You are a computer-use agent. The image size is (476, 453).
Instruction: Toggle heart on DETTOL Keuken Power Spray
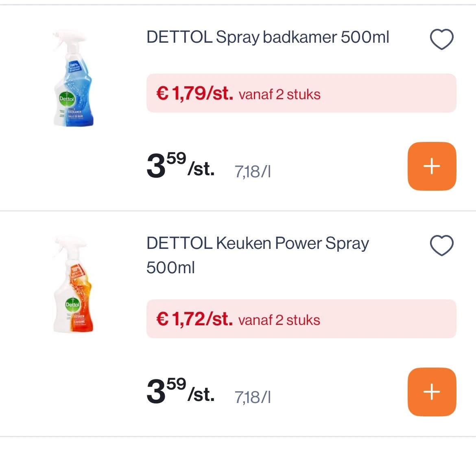click(x=441, y=246)
